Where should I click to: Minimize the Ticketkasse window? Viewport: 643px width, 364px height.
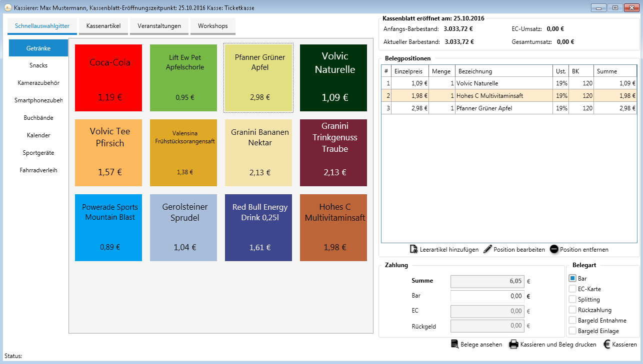598,7
